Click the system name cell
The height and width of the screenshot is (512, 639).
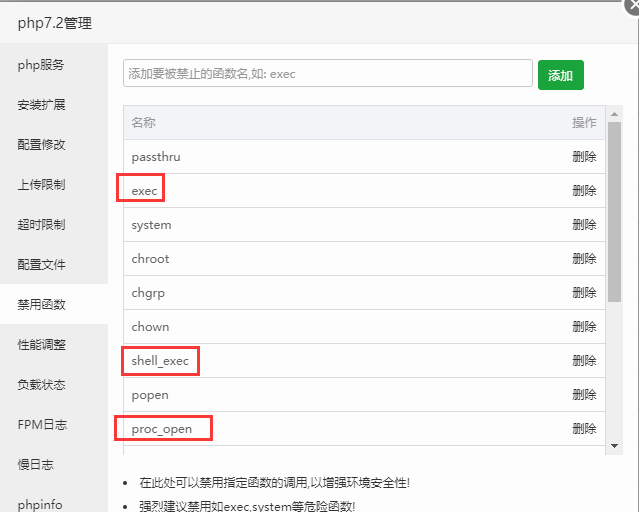151,225
